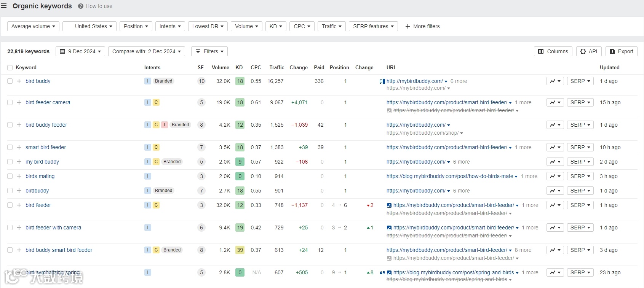The image size is (644, 288).
Task: Sort table by CPC column
Action: 256,67
